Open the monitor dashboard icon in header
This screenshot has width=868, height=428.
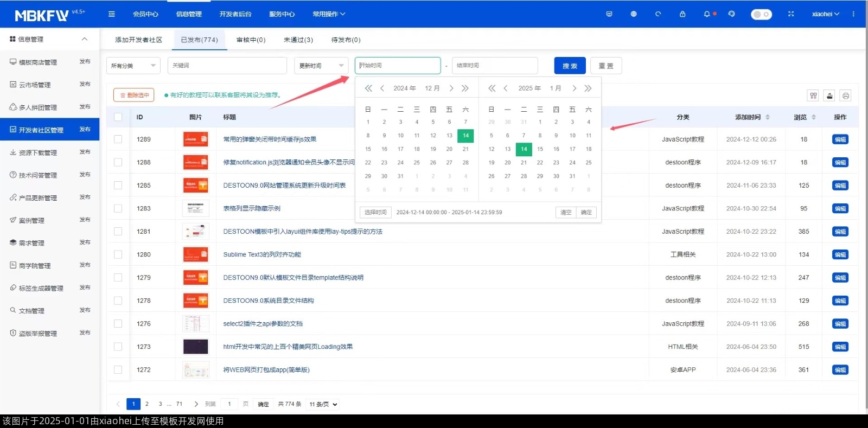[609, 14]
